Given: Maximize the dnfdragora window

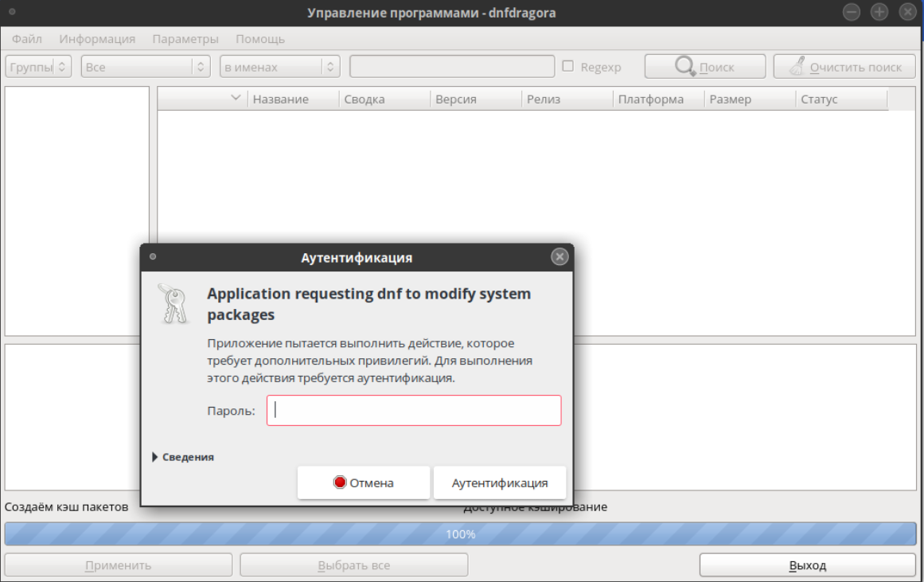Looking at the screenshot, I should [879, 12].
